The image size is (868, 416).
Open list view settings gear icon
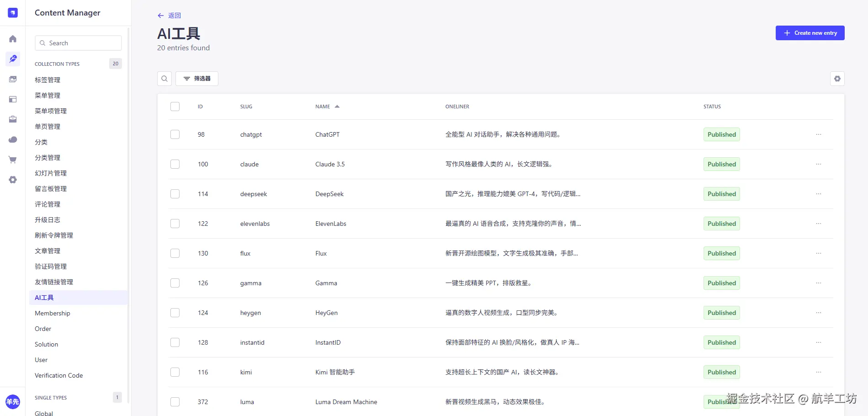pos(837,79)
